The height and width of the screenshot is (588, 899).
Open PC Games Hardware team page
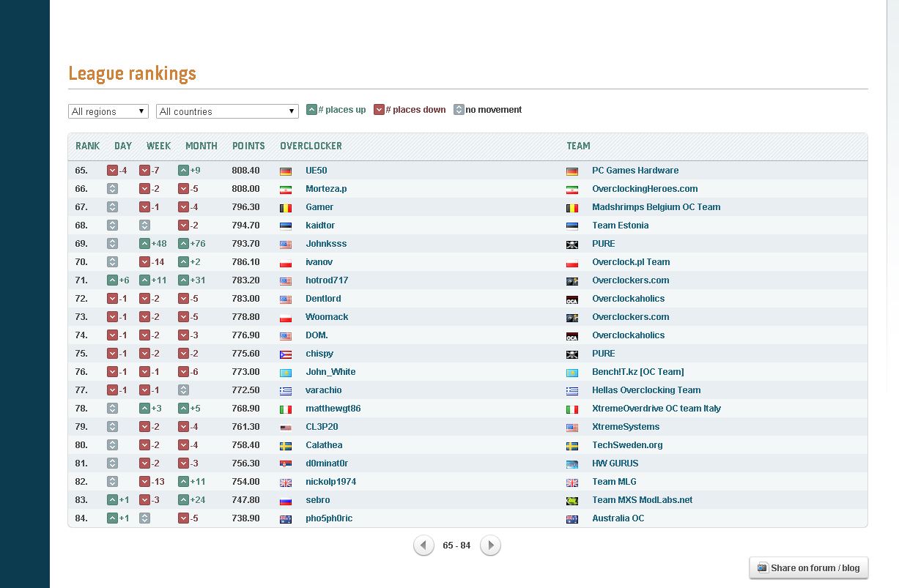point(635,170)
